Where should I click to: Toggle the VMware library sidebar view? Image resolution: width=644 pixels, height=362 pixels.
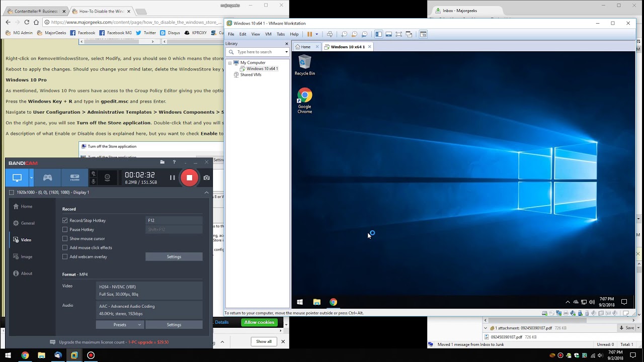click(x=378, y=34)
